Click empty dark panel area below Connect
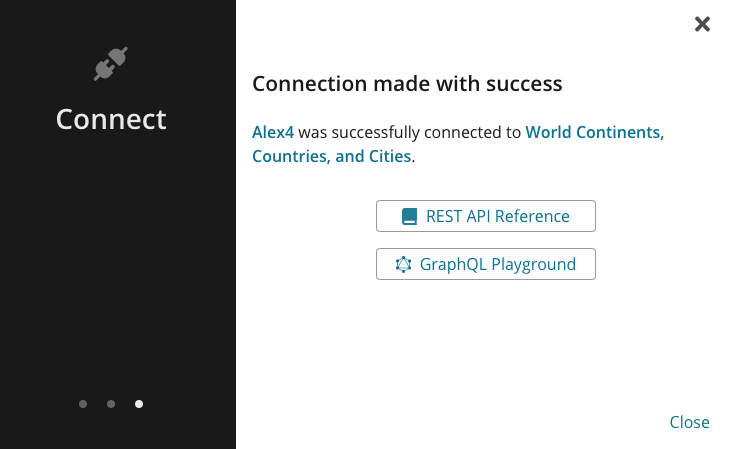 coord(116,261)
